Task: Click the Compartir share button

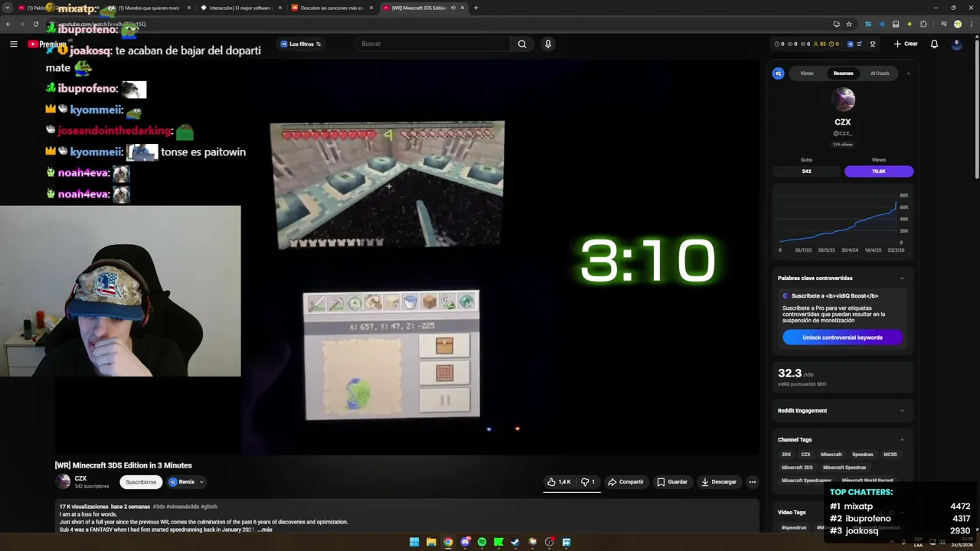Action: (x=626, y=482)
